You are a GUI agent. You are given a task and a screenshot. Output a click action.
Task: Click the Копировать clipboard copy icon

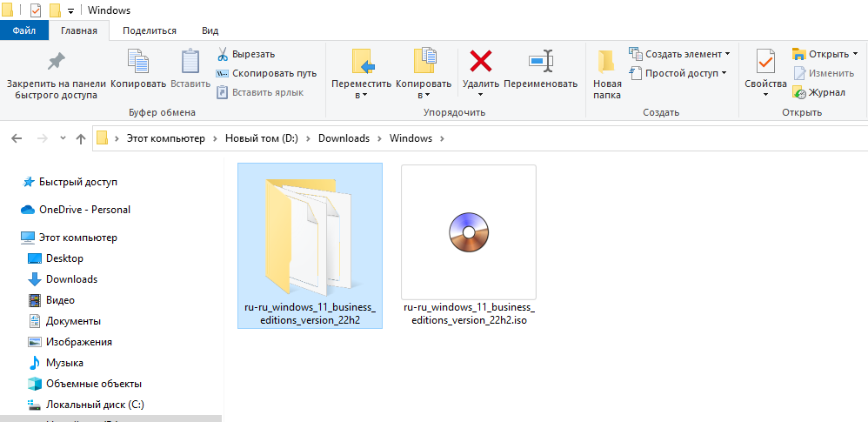click(x=137, y=62)
